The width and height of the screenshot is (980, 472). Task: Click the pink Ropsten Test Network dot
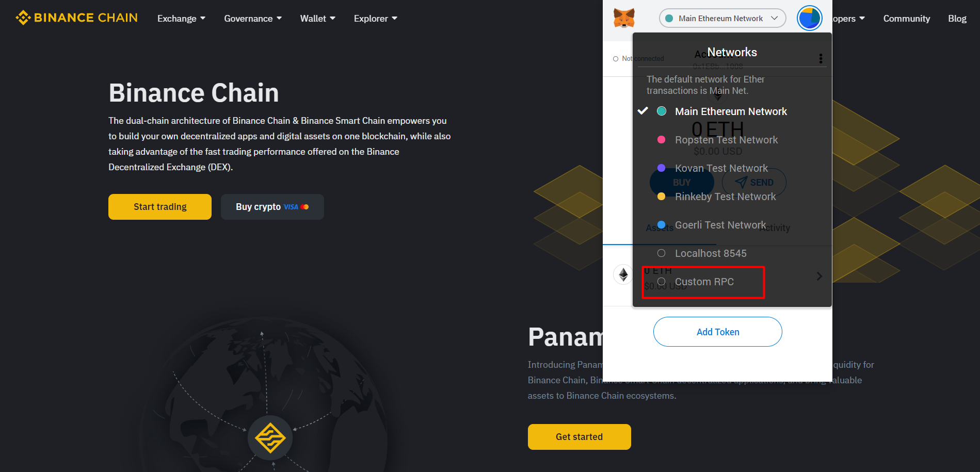[661, 140]
